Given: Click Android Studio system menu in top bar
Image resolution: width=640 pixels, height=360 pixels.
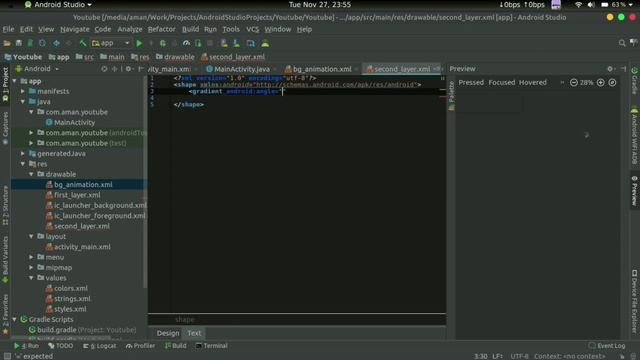Looking at the screenshot, I should coord(58,5).
